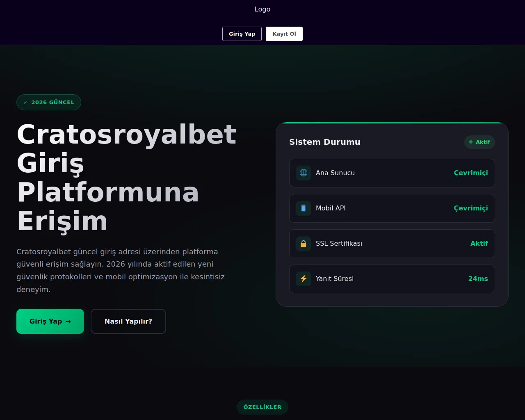
Task: Click the header Giriş Yap button
Action: (242, 34)
